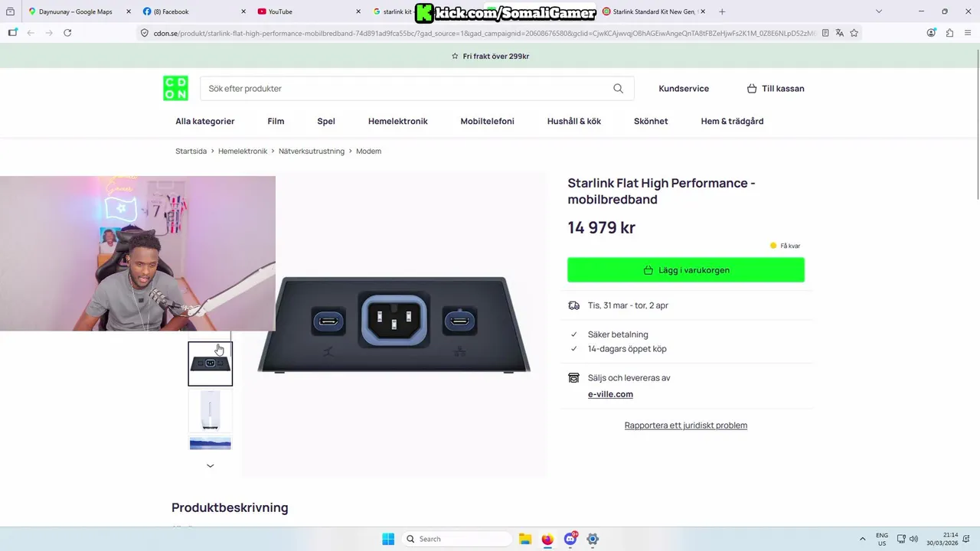980x551 pixels.
Task: Go to Nätverksutrustning breadcrumb
Action: 312,152
